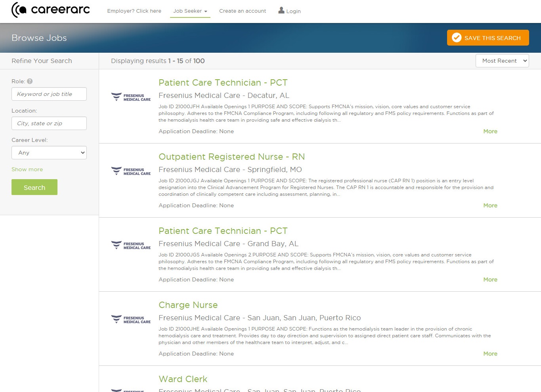This screenshot has height=392, width=541.
Task: Expand the Career Level dropdown
Action: pos(49,153)
